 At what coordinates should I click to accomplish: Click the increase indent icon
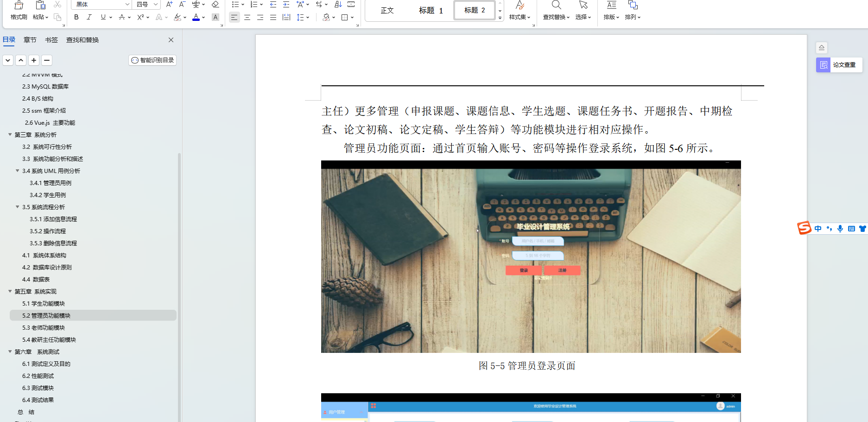tap(286, 4)
